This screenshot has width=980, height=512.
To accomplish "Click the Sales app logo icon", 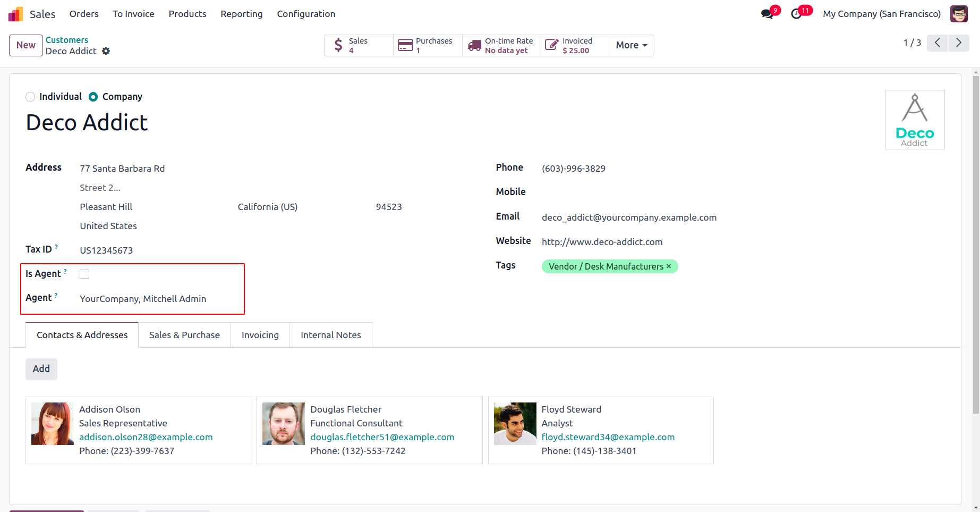I will pyautogui.click(x=15, y=14).
